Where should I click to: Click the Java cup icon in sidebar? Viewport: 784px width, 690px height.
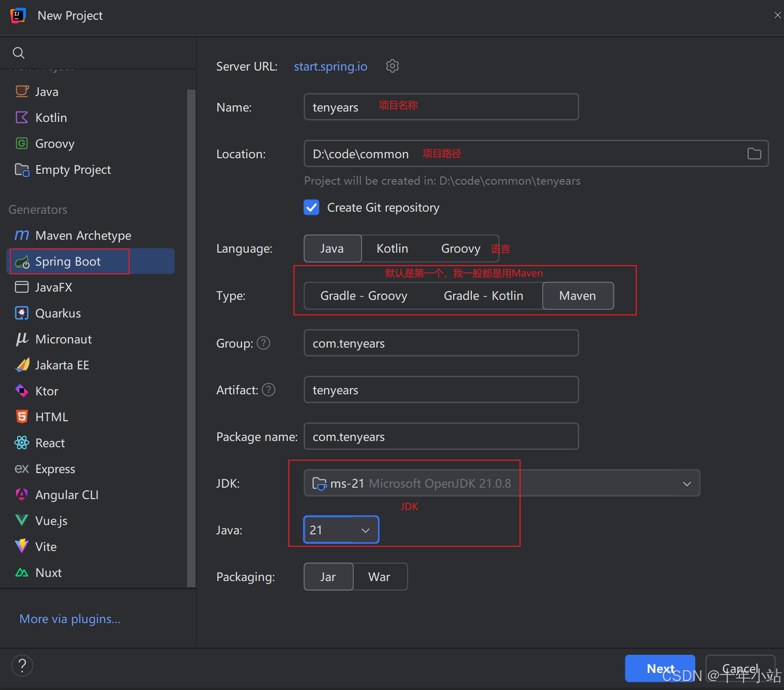click(22, 91)
